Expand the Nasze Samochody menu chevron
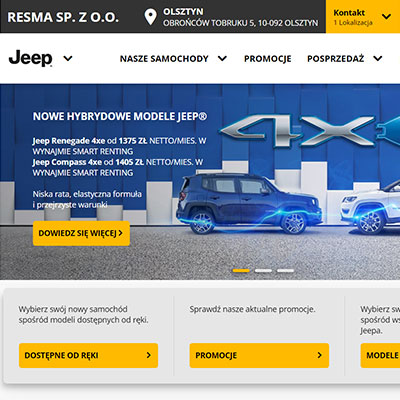The width and height of the screenshot is (400, 400). tap(222, 59)
